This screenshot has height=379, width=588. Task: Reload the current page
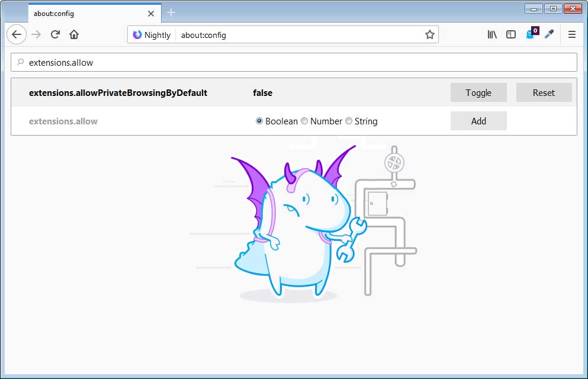[x=55, y=34]
